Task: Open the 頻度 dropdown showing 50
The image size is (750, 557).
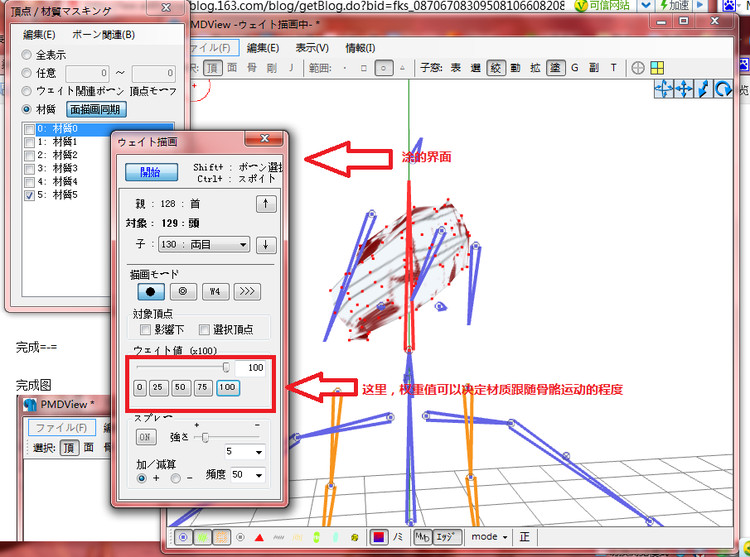Action: [x=248, y=475]
